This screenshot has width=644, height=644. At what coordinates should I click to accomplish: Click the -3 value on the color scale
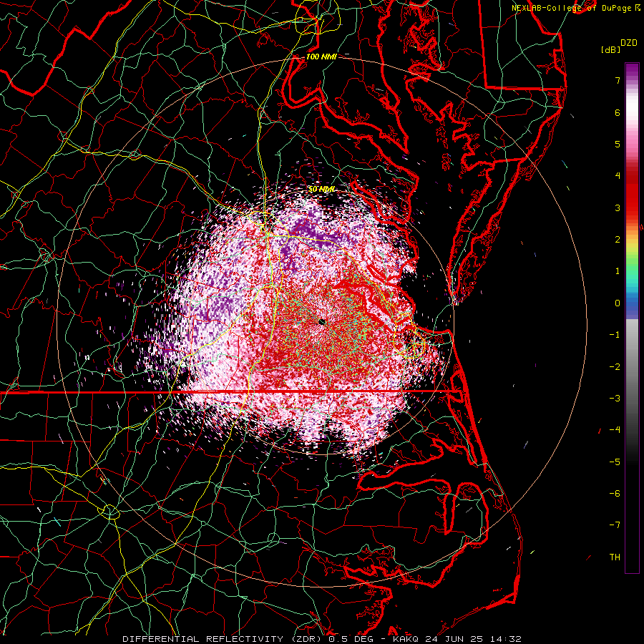[x=615, y=399]
